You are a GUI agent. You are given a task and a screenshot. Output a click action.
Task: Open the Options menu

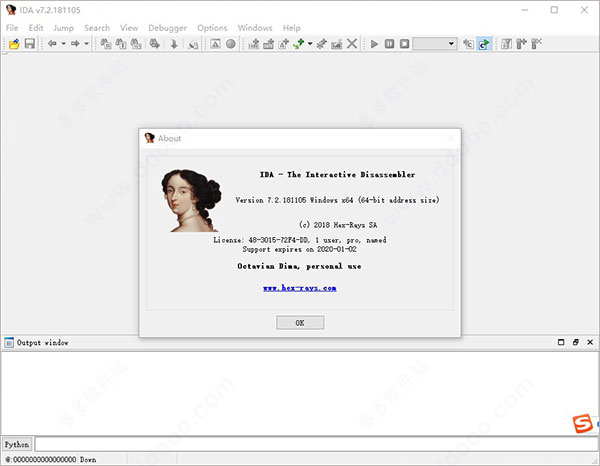tap(212, 28)
